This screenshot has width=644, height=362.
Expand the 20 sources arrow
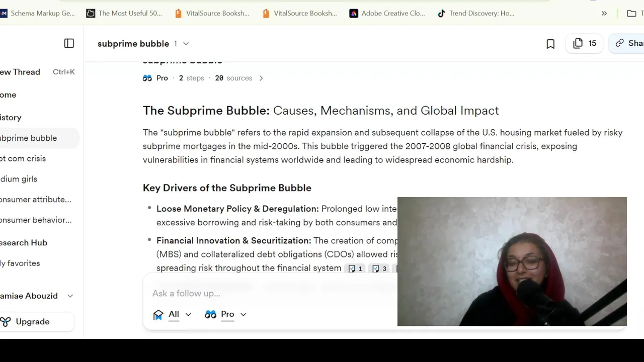(261, 78)
